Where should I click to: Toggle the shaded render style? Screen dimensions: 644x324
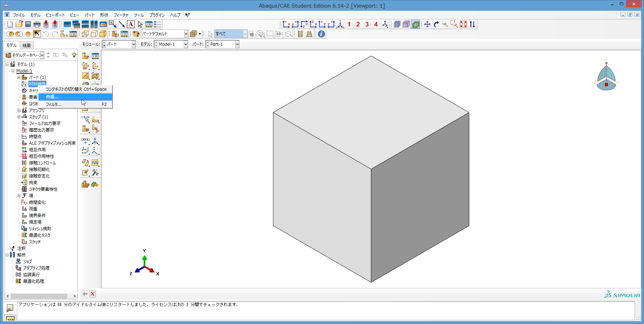(x=103, y=34)
